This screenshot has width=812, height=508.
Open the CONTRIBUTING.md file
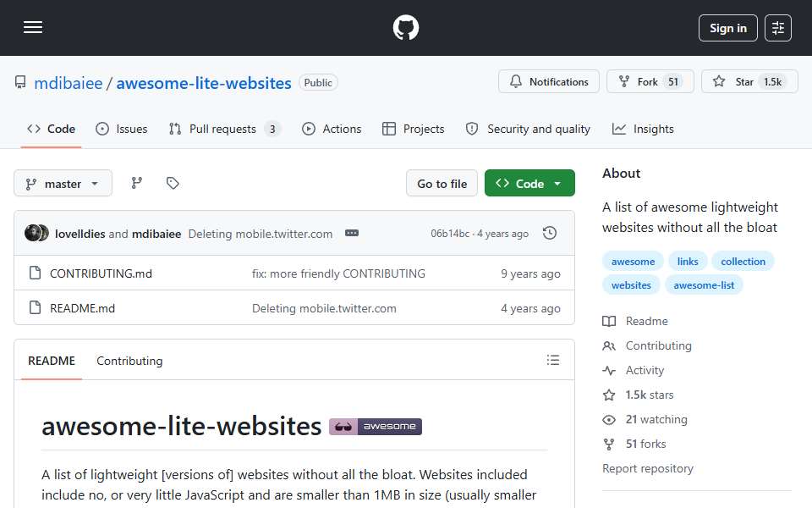click(101, 273)
